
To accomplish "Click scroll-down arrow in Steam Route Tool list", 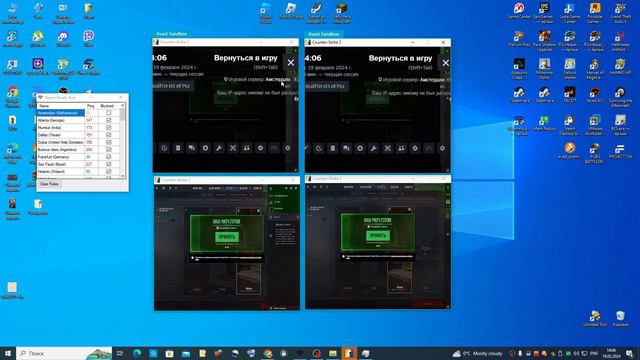I will coord(123,176).
